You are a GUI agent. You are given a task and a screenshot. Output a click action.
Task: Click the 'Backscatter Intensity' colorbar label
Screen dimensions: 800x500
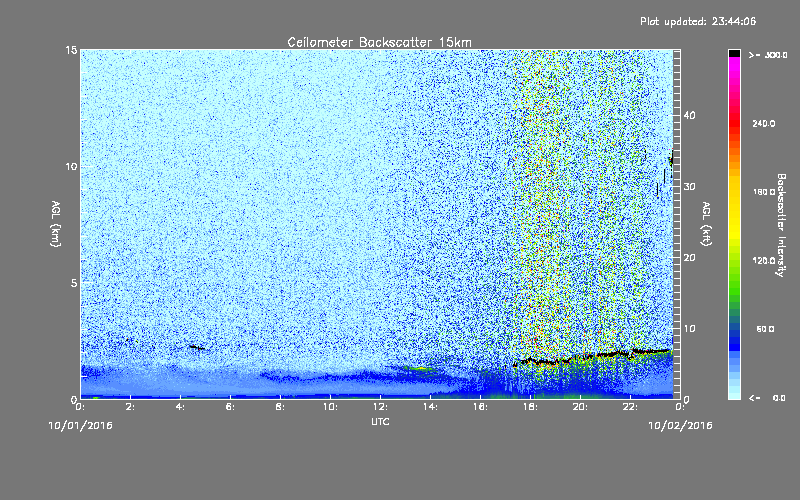[x=781, y=225]
